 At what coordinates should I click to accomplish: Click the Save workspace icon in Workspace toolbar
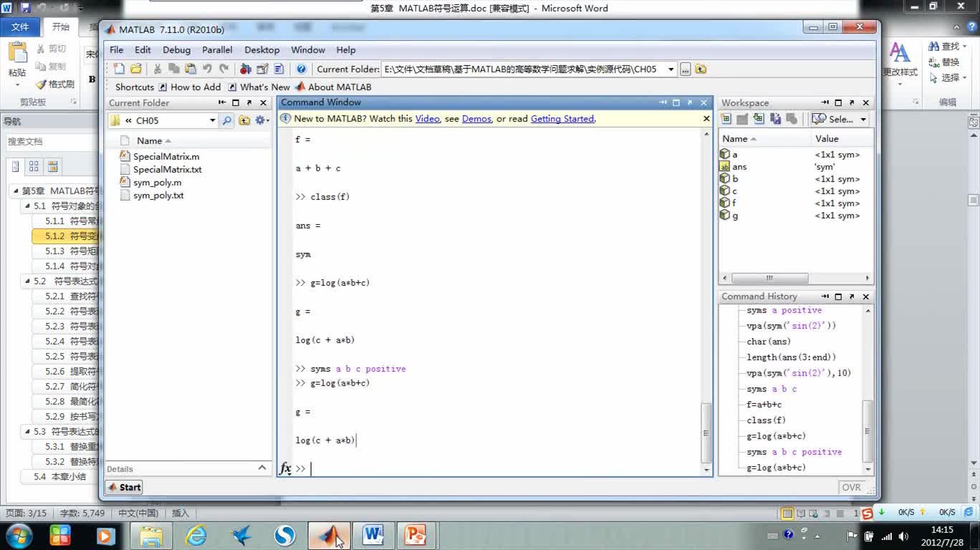click(x=775, y=119)
